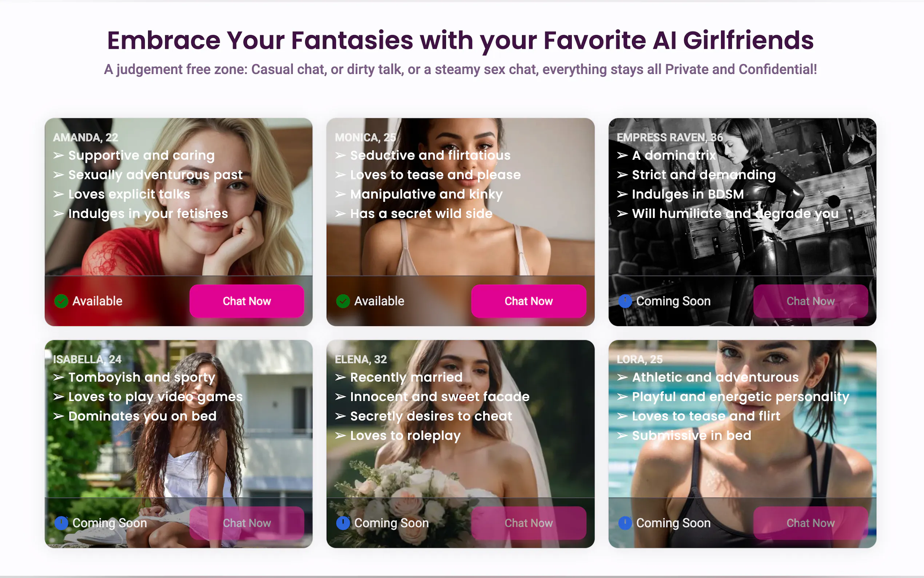Click Chat Now on Isabella's card
The image size is (924, 578).
(x=247, y=523)
